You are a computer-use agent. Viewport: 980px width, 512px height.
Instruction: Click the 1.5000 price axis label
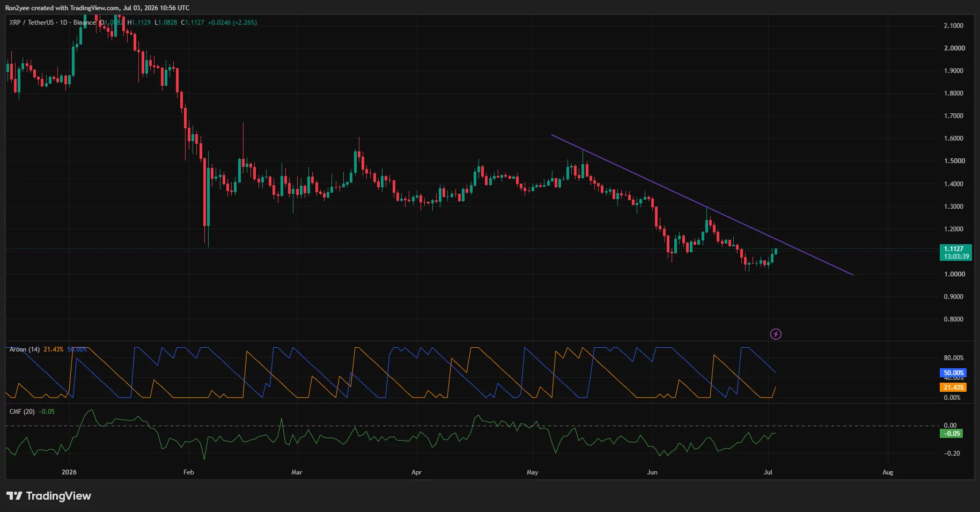coord(954,161)
